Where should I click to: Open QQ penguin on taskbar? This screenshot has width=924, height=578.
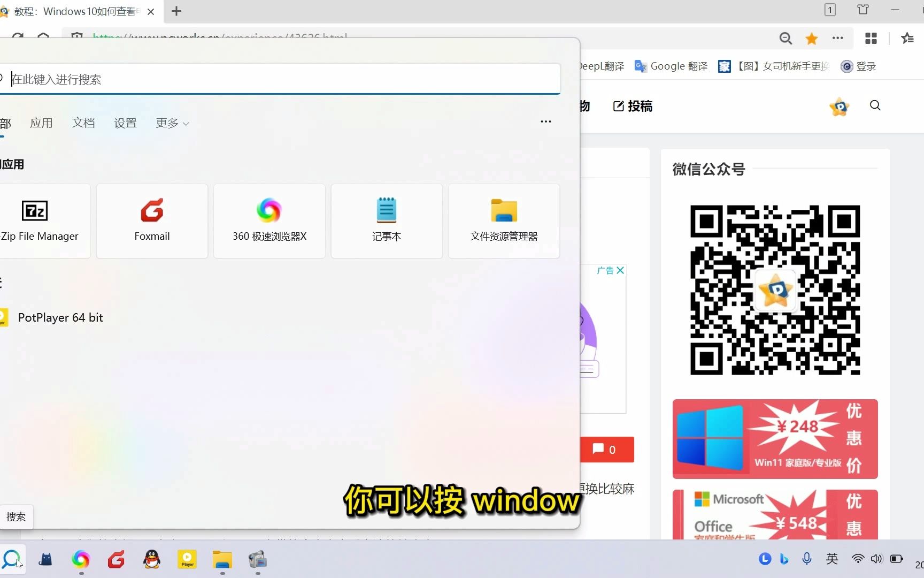coord(152,560)
